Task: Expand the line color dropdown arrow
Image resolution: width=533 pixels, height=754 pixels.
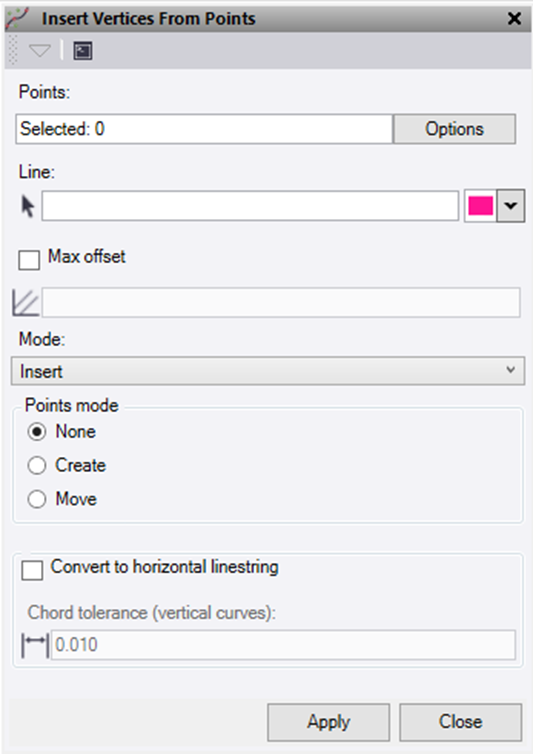Action: [510, 206]
